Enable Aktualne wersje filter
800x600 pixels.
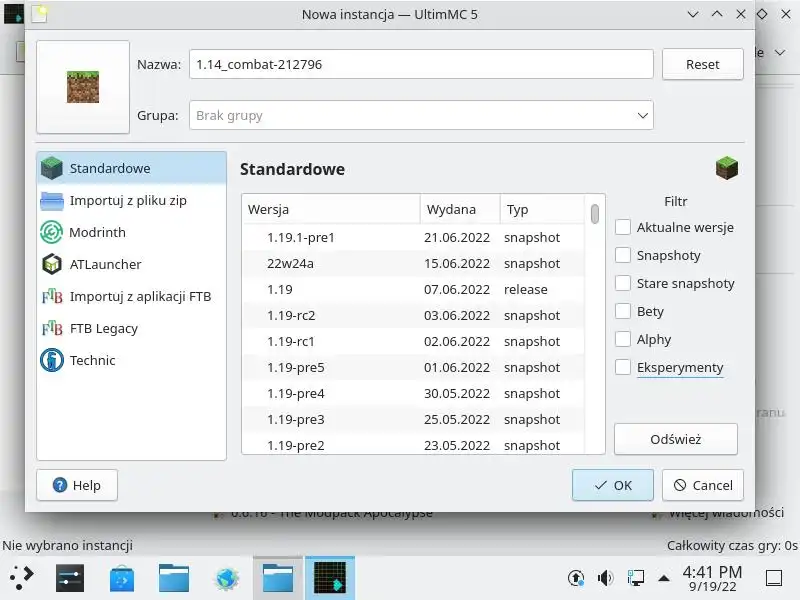click(x=622, y=227)
